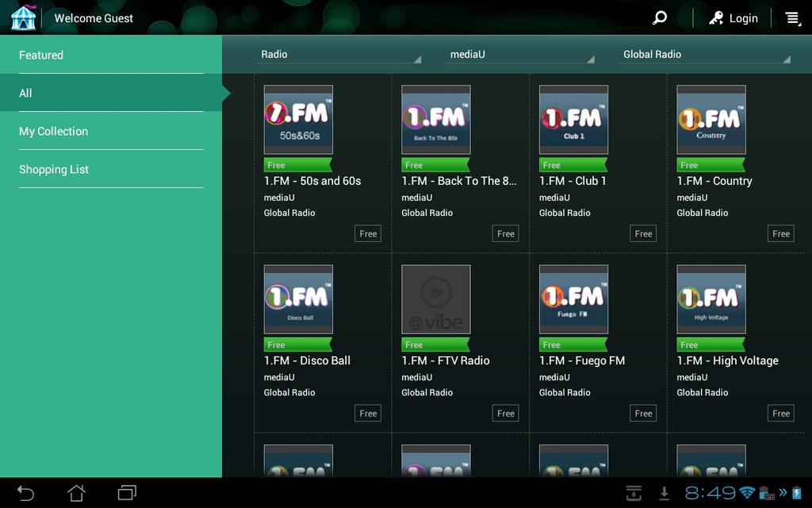
Task: Tap Free button for 1.FM 50s and 60s
Action: click(x=368, y=234)
